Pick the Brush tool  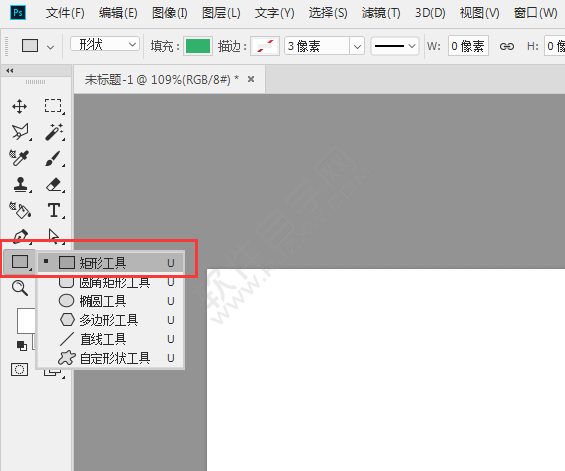pos(53,158)
